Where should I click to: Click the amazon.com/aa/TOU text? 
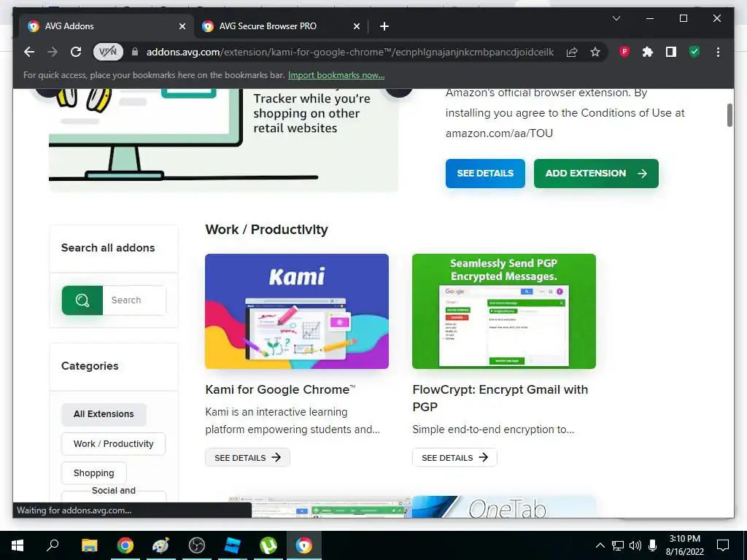click(499, 133)
